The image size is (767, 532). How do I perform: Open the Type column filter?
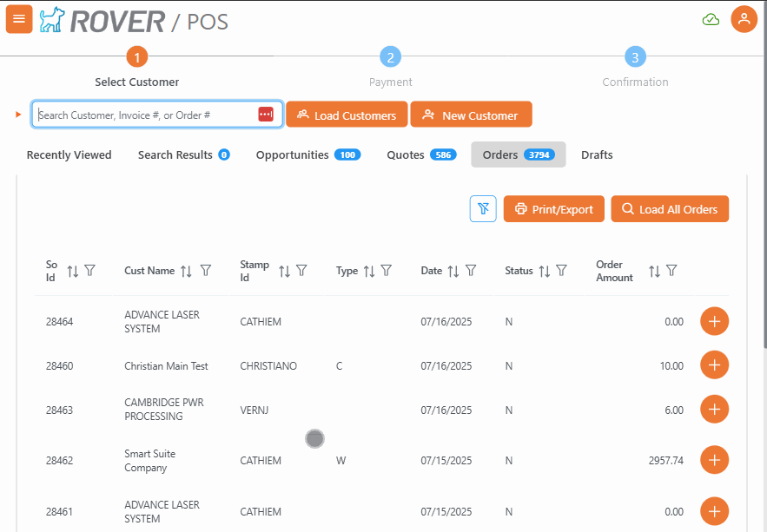point(387,271)
